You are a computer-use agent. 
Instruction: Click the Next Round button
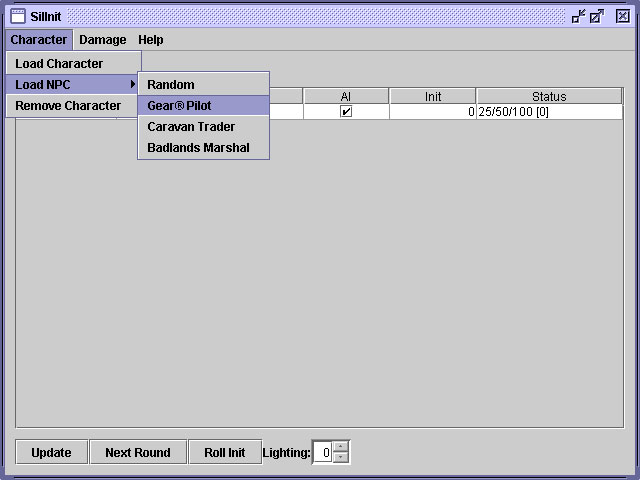coord(138,453)
